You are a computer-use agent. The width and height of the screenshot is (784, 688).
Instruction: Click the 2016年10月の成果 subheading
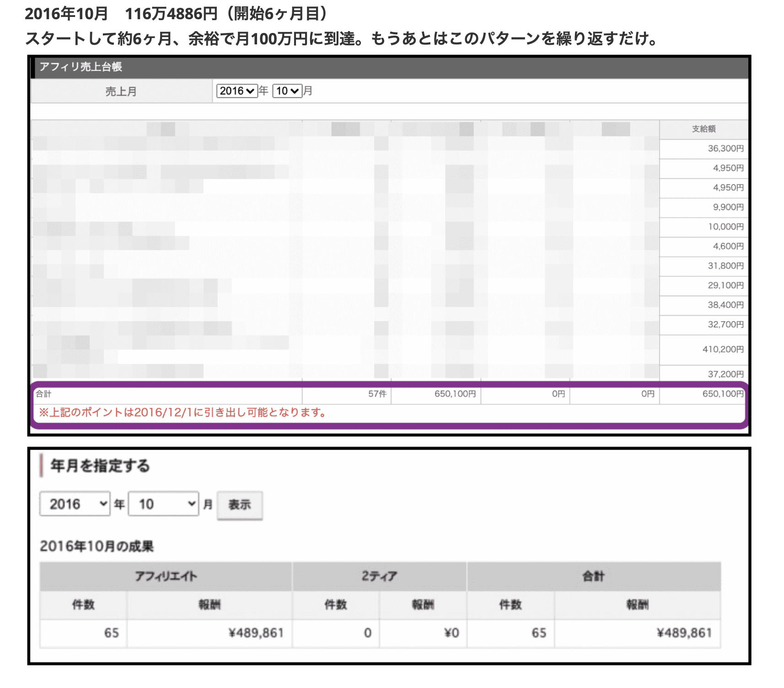pyautogui.click(x=97, y=546)
